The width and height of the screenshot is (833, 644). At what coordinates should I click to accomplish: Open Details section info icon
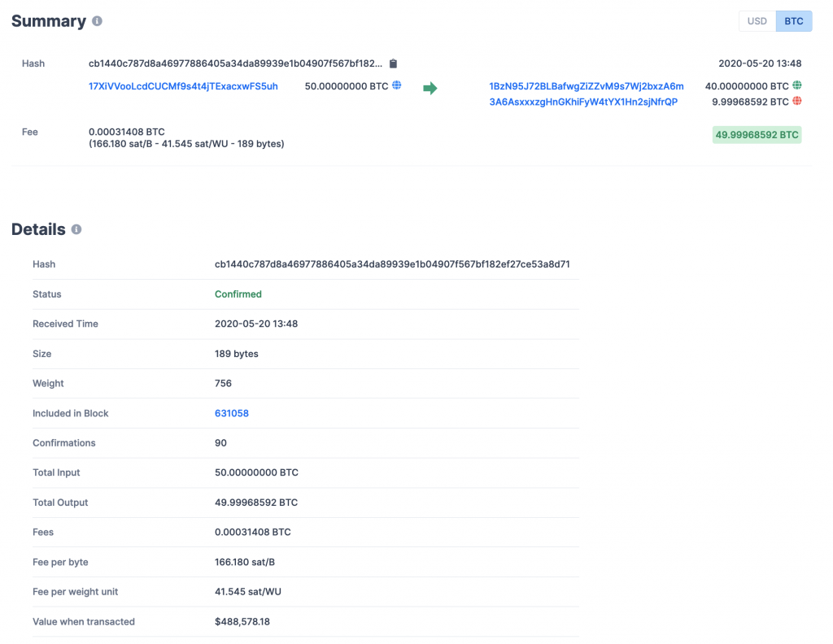coord(76,230)
